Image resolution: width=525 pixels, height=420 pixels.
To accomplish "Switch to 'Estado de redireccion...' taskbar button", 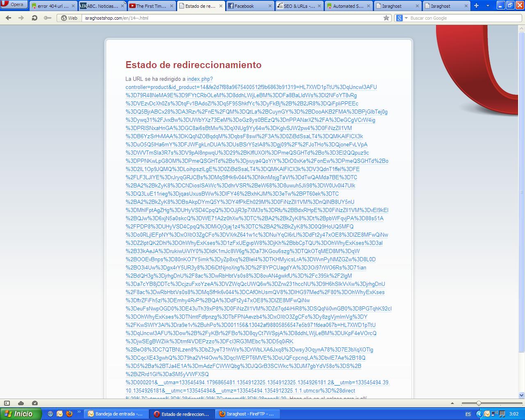I will coord(182,414).
